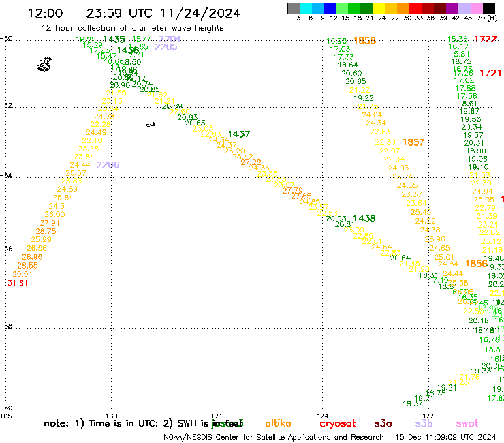Screen dimensions: 504x443
Task: Click the '12 hour collection' subtitle
Action: [x=132, y=28]
